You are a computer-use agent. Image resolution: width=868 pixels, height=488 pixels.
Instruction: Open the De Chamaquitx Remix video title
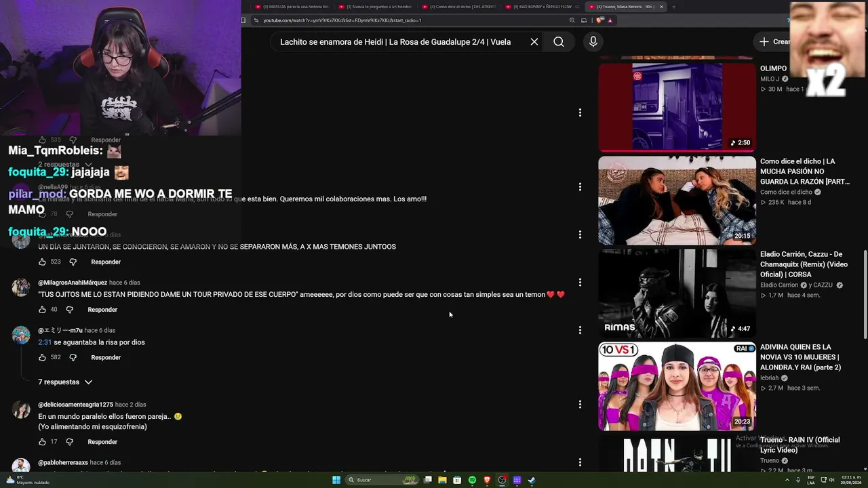click(x=804, y=264)
